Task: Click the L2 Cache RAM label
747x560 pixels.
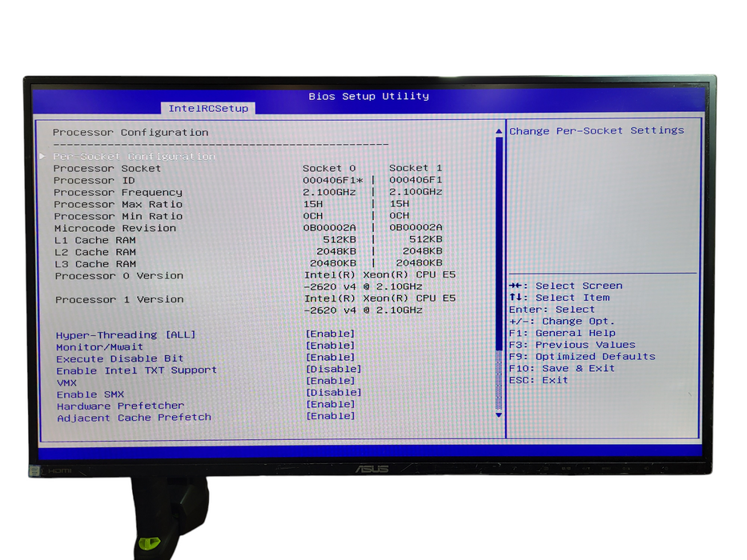Action: 95,252
